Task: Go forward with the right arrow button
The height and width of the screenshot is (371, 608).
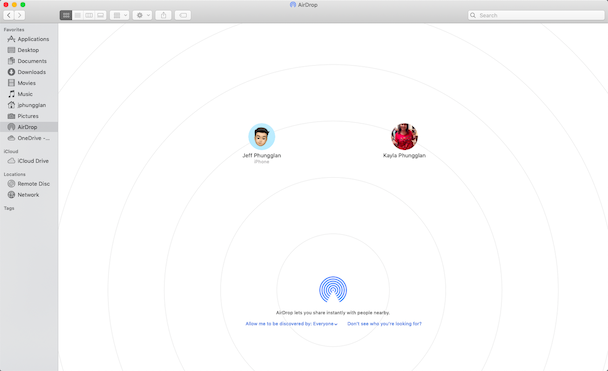Action: (x=20, y=15)
